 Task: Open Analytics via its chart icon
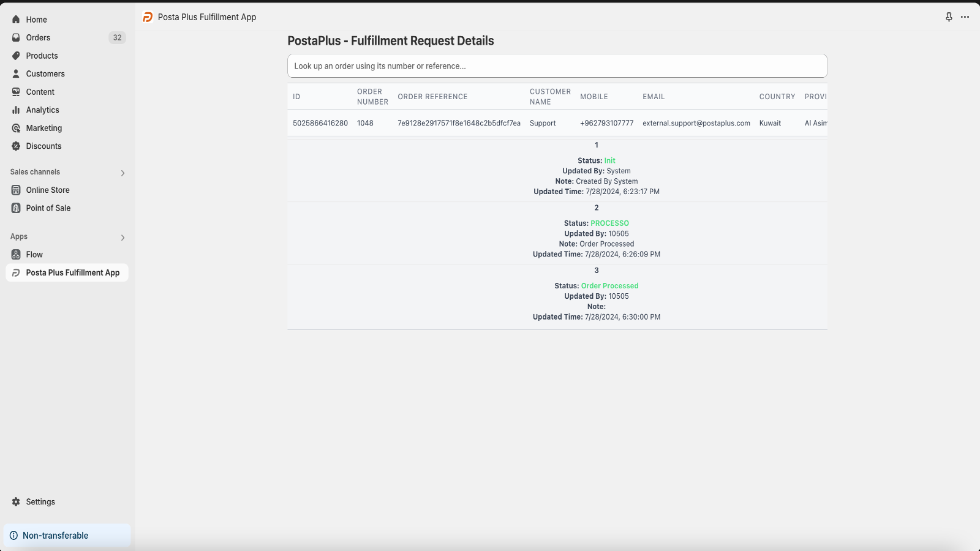[x=15, y=110]
